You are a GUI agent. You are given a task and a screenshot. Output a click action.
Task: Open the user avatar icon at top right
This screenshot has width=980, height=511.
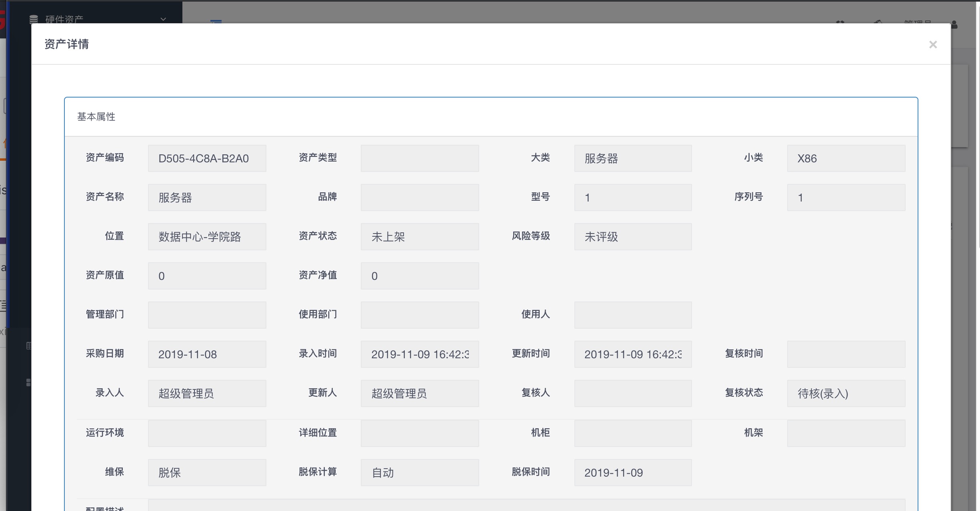click(954, 25)
